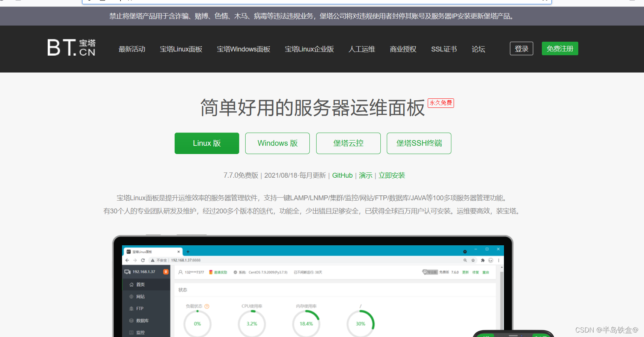The height and width of the screenshot is (337, 644).
Task: Click the top notice banner about 禁止将堡塔产品
Action: point(312,16)
